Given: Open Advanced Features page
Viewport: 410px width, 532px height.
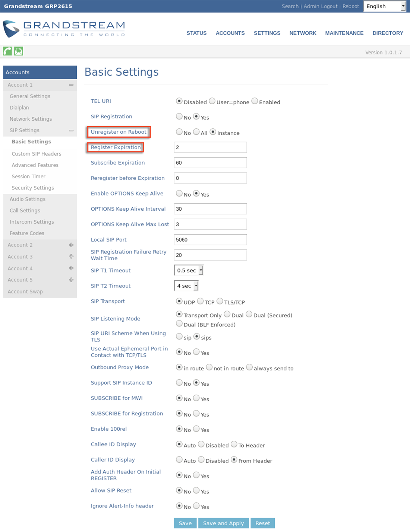Looking at the screenshot, I should [x=35, y=165].
